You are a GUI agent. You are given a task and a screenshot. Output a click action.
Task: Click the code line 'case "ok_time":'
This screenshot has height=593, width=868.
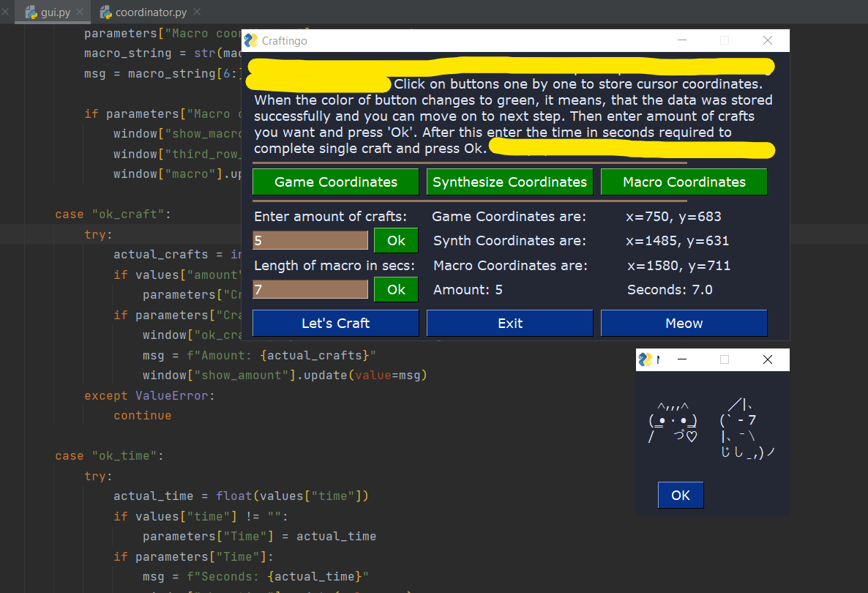tap(109, 455)
